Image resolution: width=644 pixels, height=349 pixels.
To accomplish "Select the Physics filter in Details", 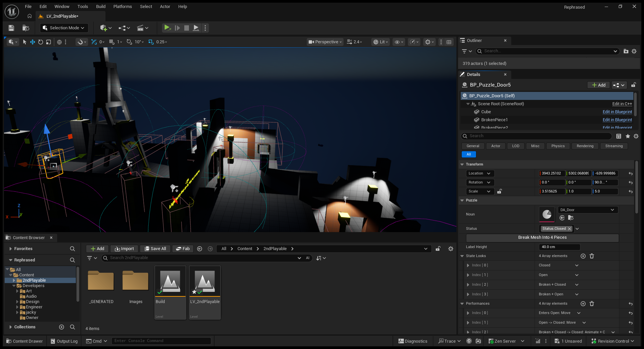I will (x=558, y=146).
